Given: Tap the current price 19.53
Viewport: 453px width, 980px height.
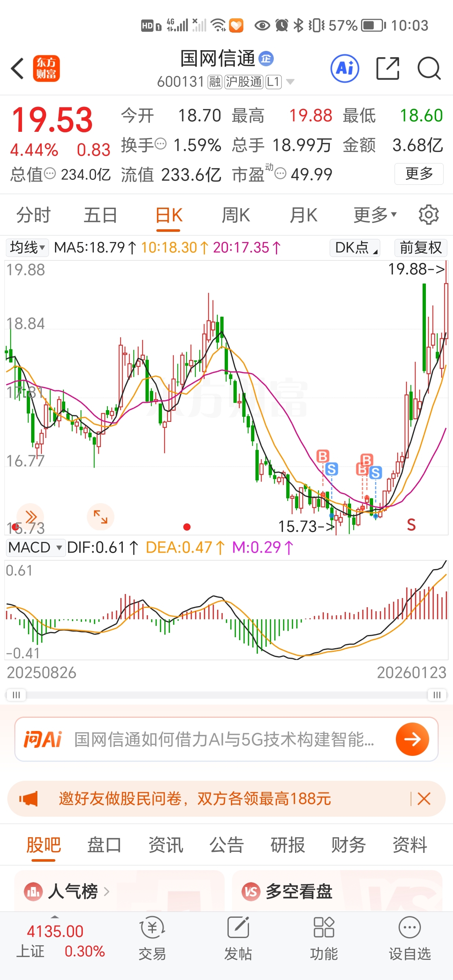Looking at the screenshot, I should click(52, 120).
